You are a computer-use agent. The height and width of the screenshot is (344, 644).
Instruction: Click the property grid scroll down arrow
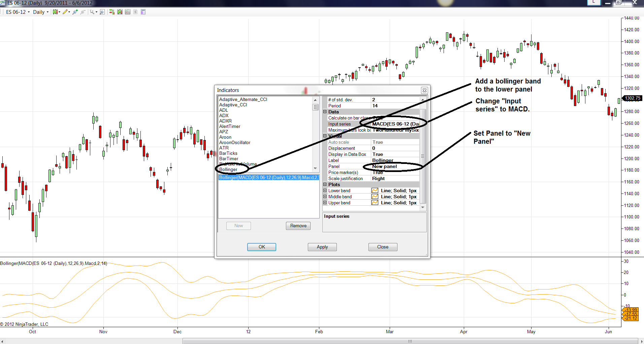(x=423, y=207)
